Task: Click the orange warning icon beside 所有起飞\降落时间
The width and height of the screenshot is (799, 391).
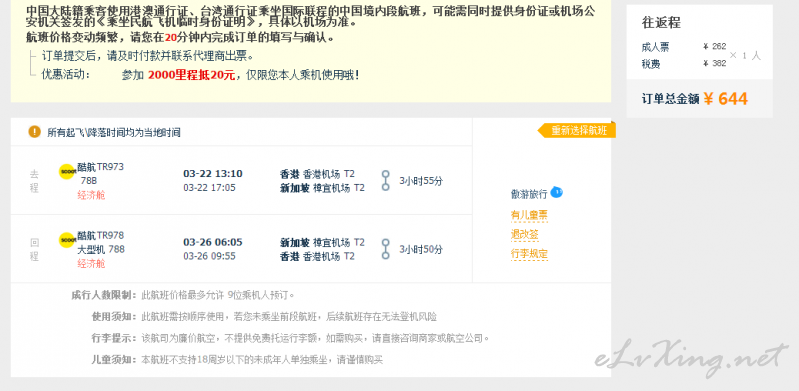Action: pyautogui.click(x=35, y=132)
